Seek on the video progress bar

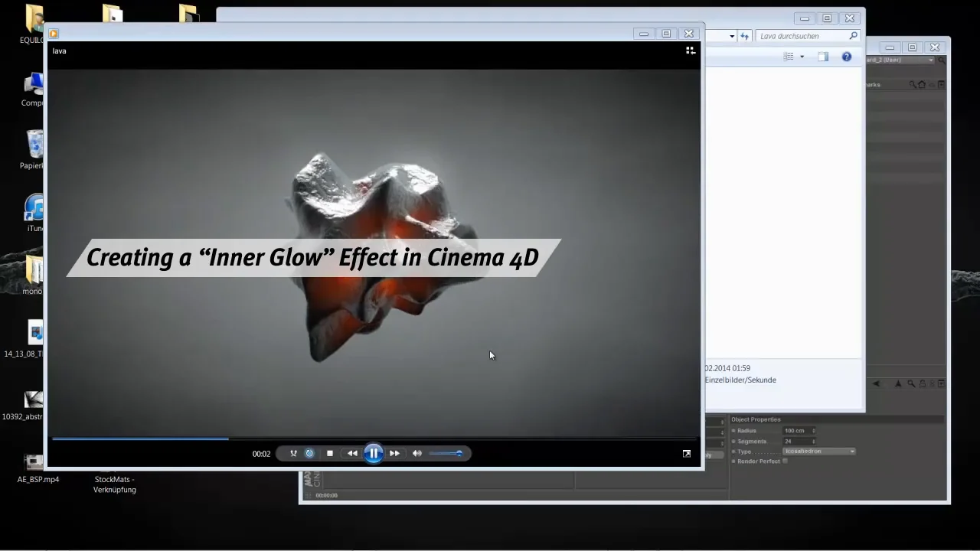374,439
